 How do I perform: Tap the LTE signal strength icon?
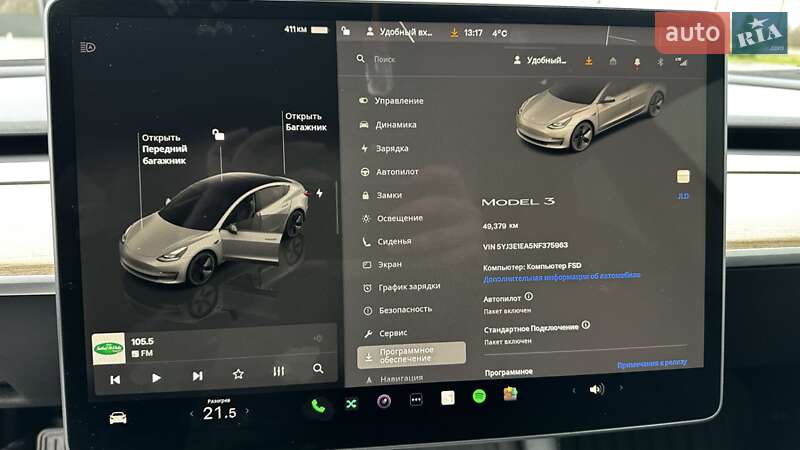681,62
